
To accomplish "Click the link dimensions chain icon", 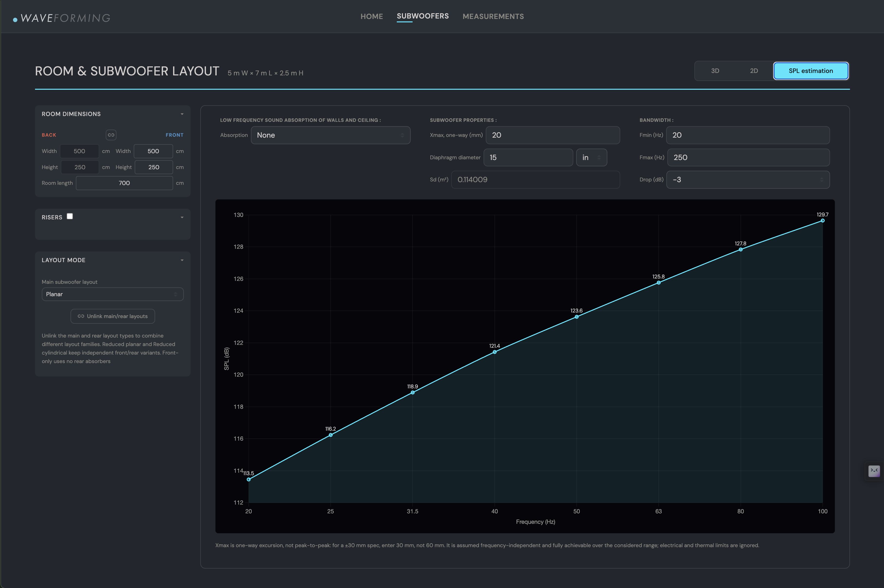I will click(x=111, y=135).
